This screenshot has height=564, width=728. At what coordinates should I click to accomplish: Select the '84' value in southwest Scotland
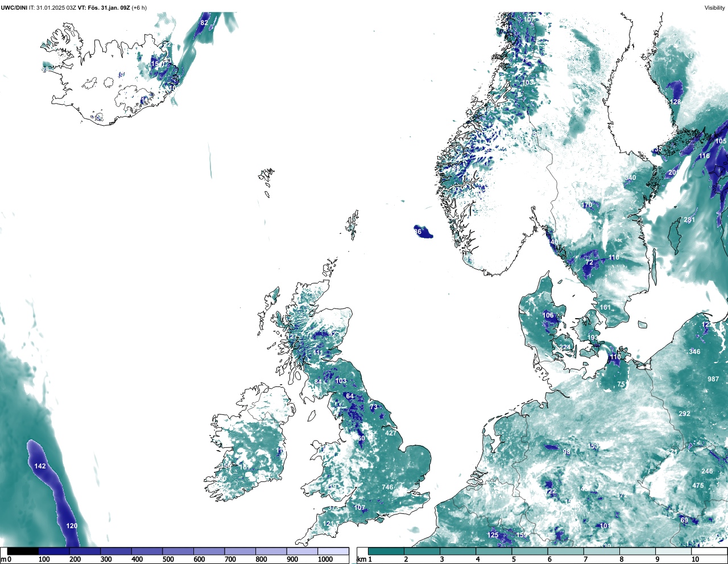(x=318, y=382)
